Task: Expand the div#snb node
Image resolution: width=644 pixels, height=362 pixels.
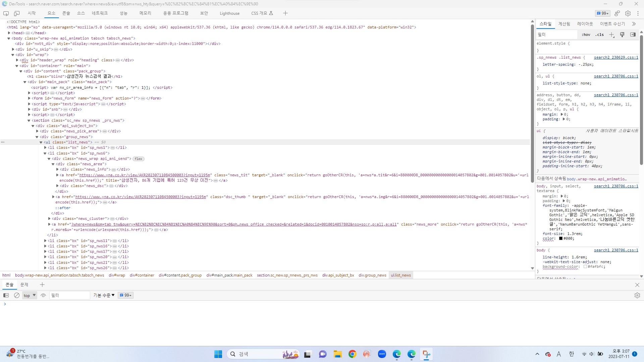Action: (x=29, y=109)
